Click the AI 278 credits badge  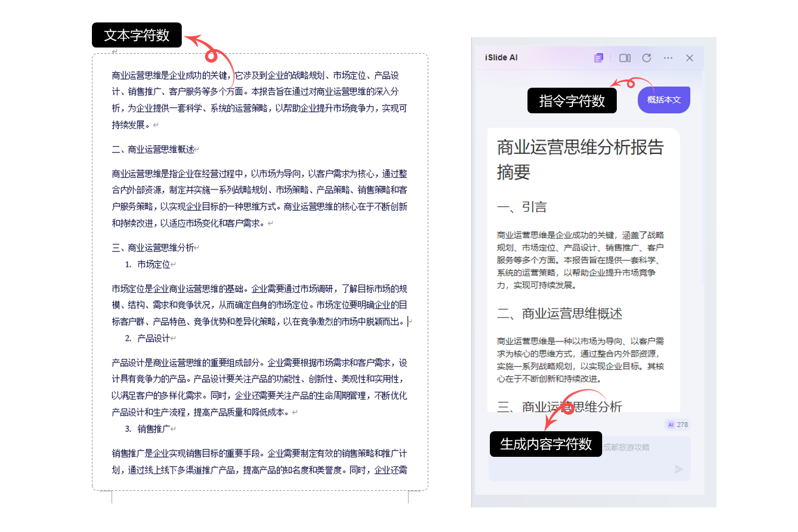point(677,424)
